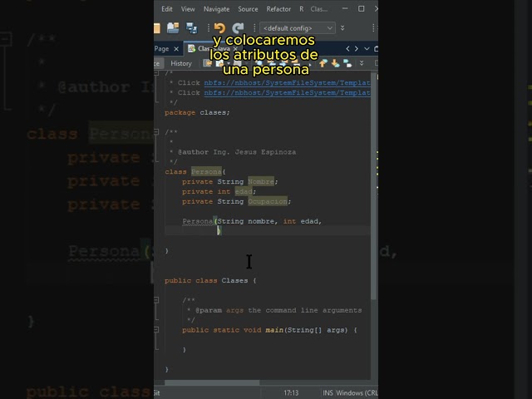The image size is (532, 399).
Task: Open the default config dropdown
Action: (x=298, y=28)
